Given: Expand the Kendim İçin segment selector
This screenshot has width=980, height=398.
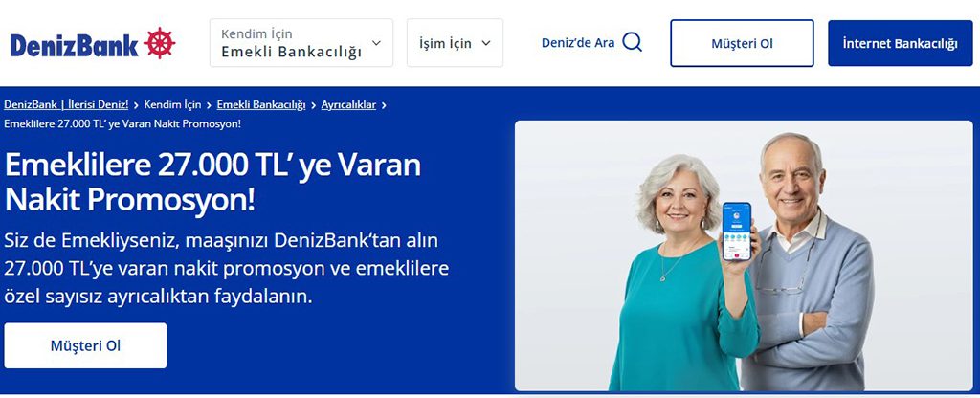Looking at the screenshot, I should [301, 42].
